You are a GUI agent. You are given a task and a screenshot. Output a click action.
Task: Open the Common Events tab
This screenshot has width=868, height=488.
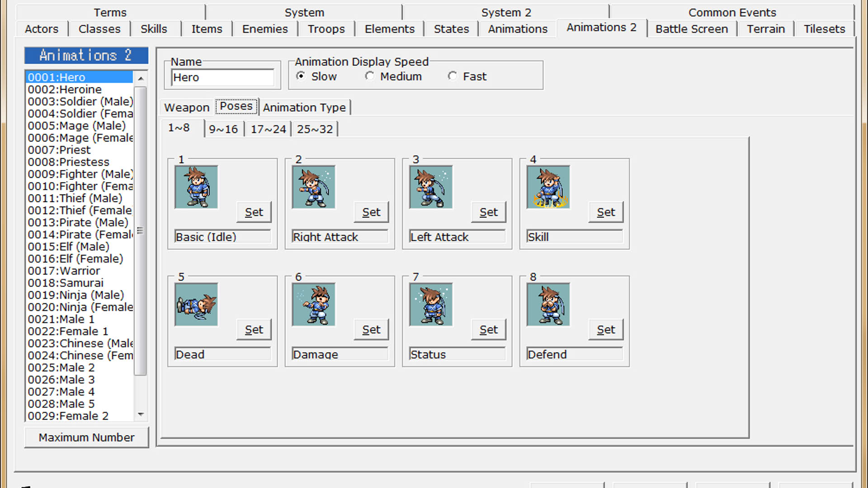[732, 13]
